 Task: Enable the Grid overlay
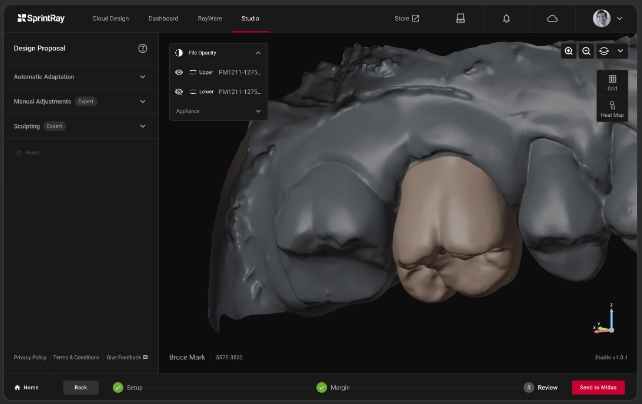tap(612, 82)
